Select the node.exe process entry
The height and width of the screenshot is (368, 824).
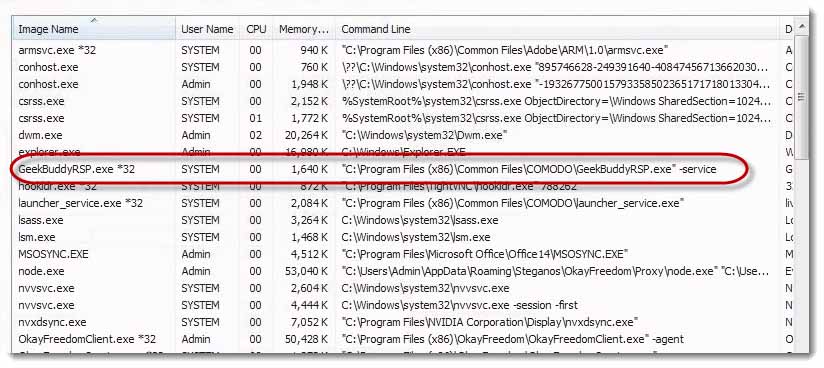[397, 271]
